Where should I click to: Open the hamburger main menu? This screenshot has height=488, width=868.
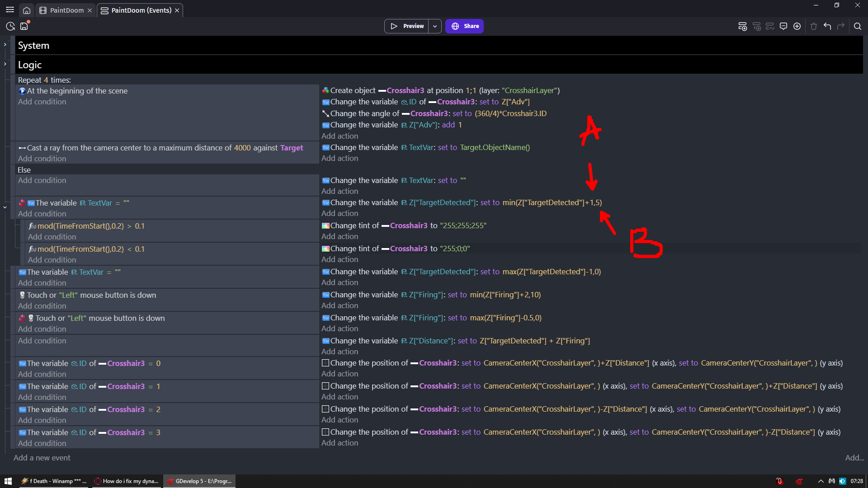coord(9,9)
